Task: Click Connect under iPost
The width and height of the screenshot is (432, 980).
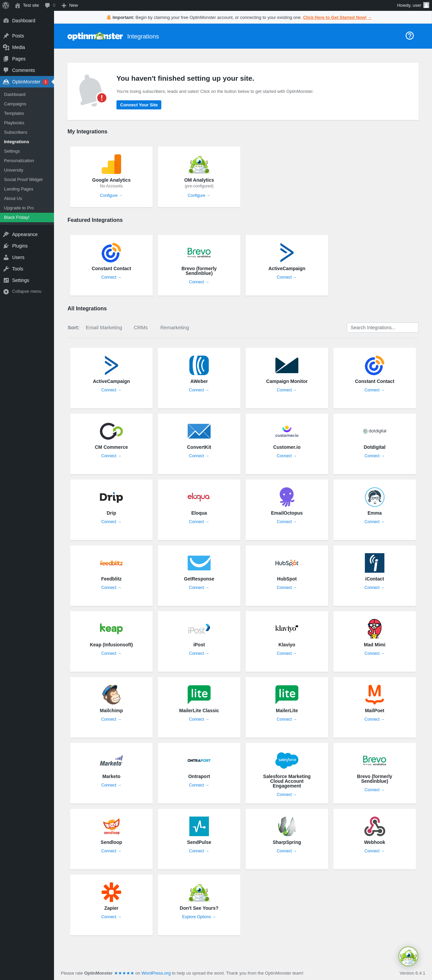Action: 199,653
